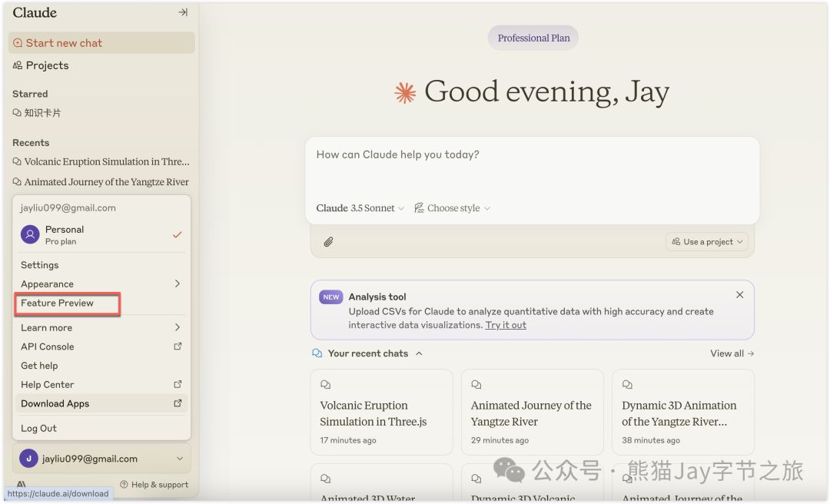Click the Choose style brush icon
Screen dimensions: 830x504
click(419, 207)
